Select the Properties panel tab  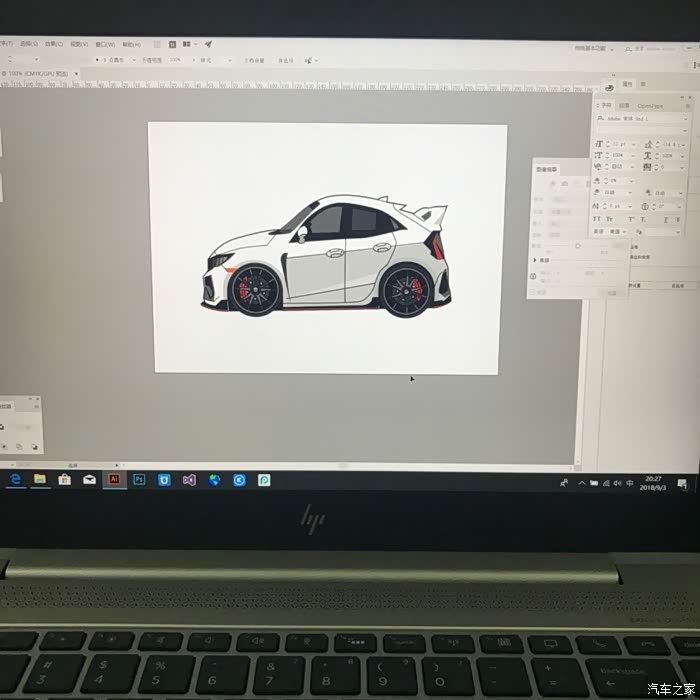point(627,84)
